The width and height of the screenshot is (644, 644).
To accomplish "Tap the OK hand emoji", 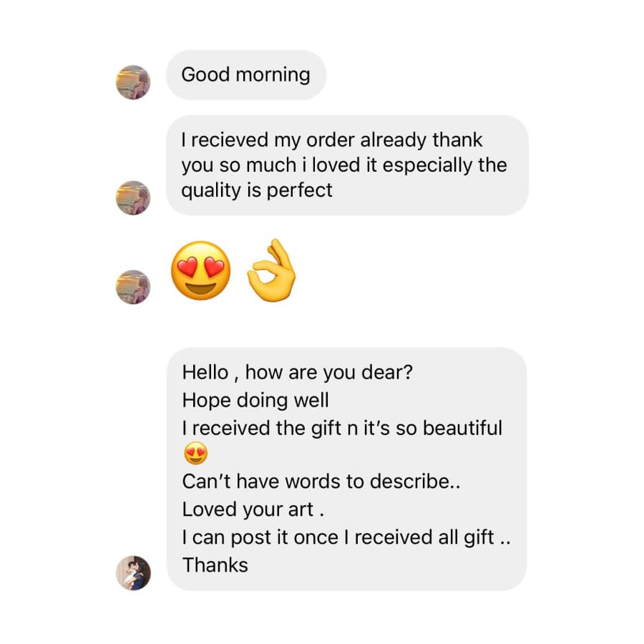I will click(270, 270).
